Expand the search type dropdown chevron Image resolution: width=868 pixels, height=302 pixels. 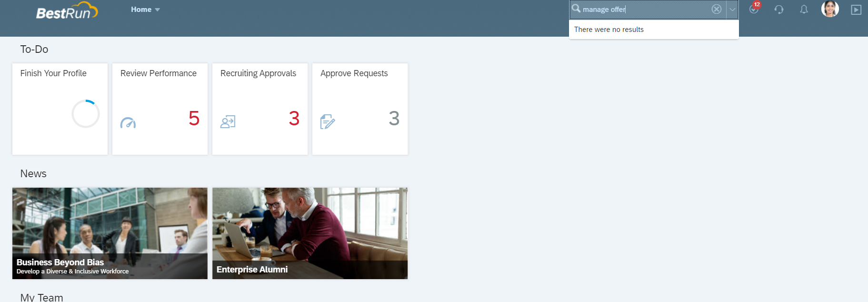pyautogui.click(x=732, y=9)
